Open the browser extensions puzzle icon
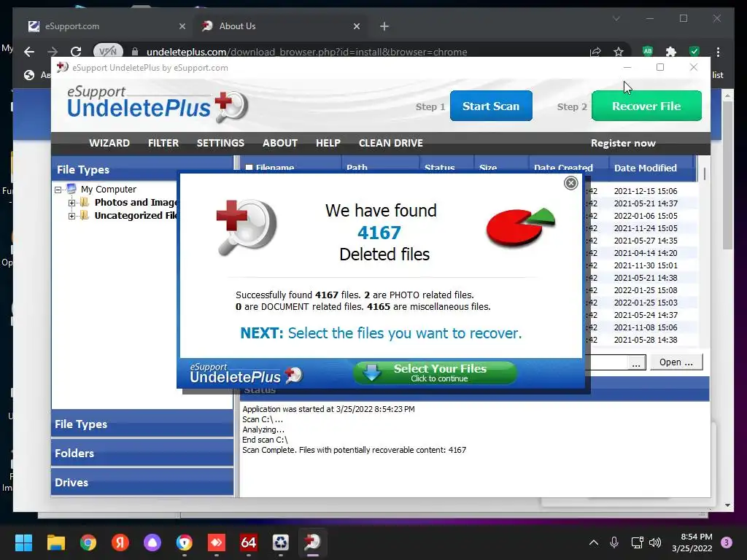The height and width of the screenshot is (560, 747). [x=671, y=52]
